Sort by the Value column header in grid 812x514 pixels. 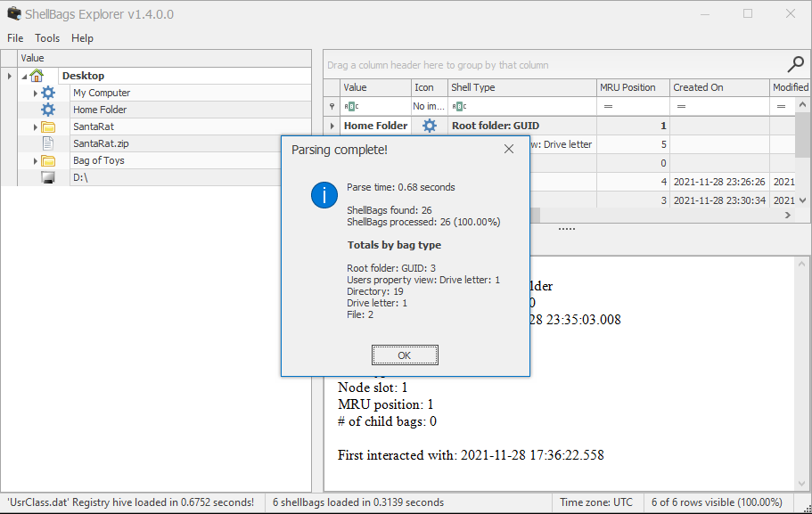pos(375,87)
